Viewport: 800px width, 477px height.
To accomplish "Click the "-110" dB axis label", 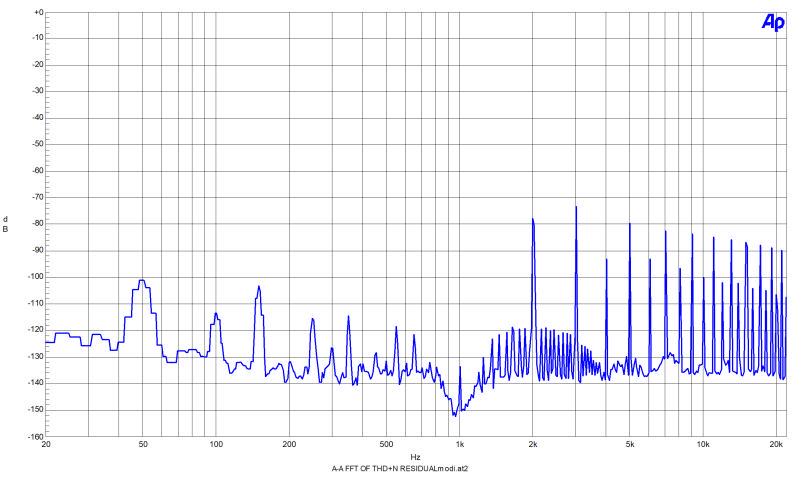I will (x=37, y=303).
